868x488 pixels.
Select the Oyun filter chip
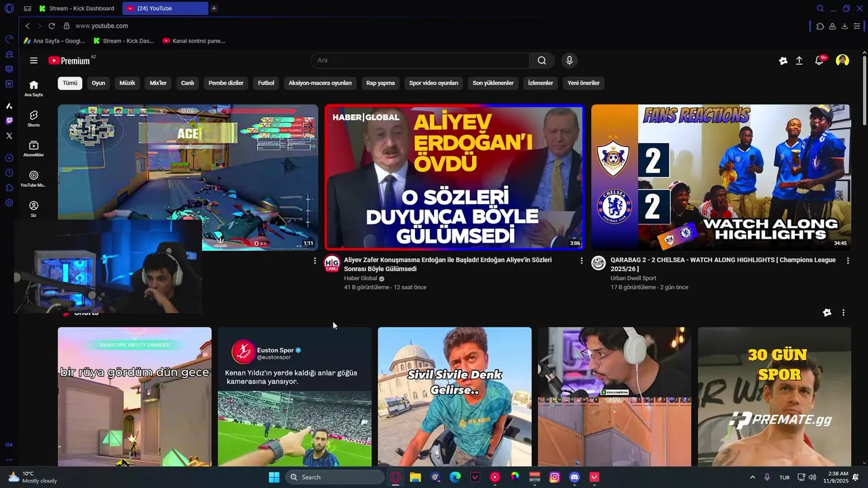(x=98, y=83)
